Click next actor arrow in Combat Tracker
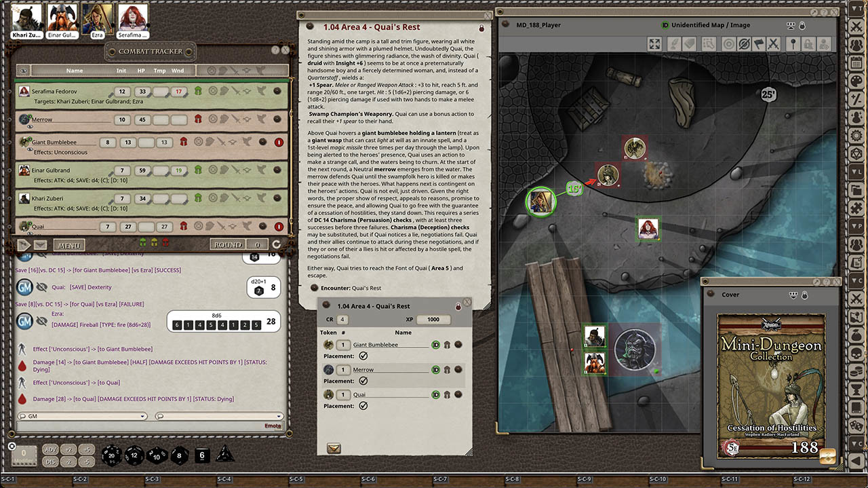868x488 pixels. [x=24, y=245]
